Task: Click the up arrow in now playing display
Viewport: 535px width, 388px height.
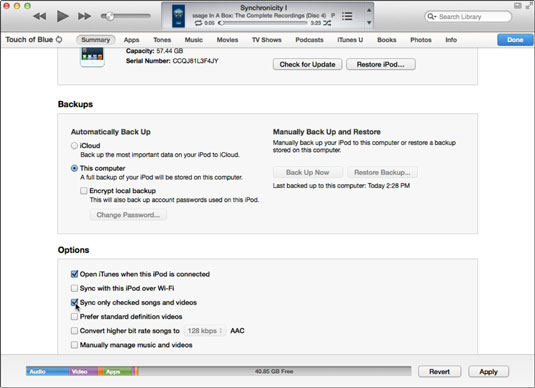Action: [369, 10]
